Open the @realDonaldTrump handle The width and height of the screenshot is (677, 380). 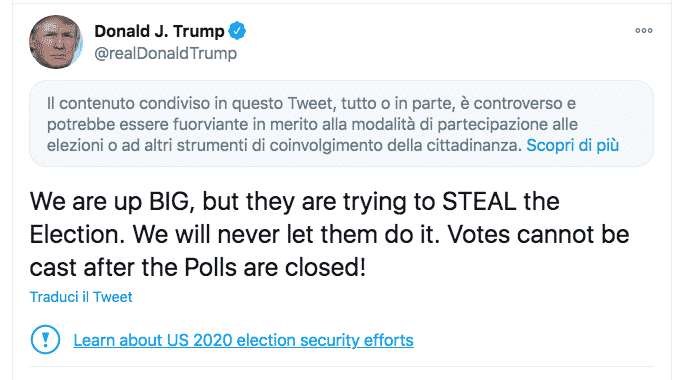point(165,53)
